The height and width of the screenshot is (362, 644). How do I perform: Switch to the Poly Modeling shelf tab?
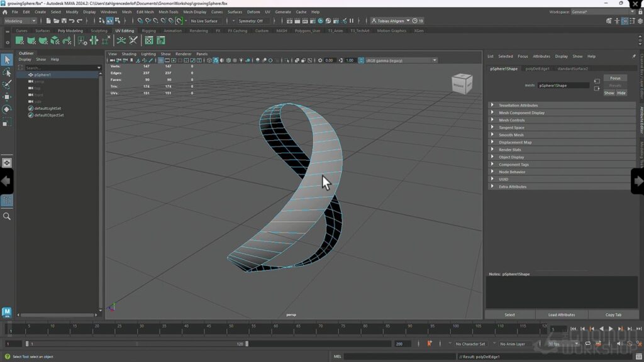point(70,31)
